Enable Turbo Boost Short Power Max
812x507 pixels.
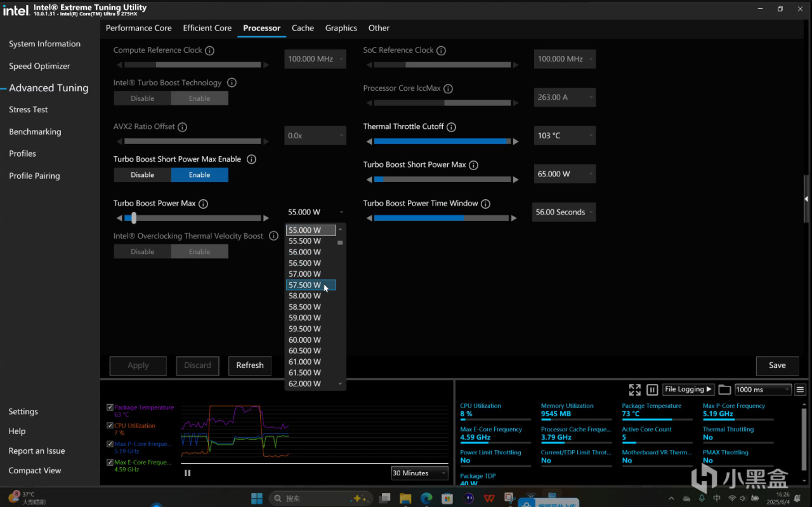pyautogui.click(x=199, y=175)
